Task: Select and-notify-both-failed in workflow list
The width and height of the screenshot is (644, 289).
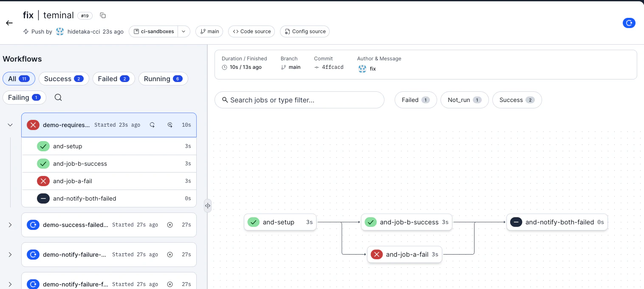Action: tap(109, 198)
